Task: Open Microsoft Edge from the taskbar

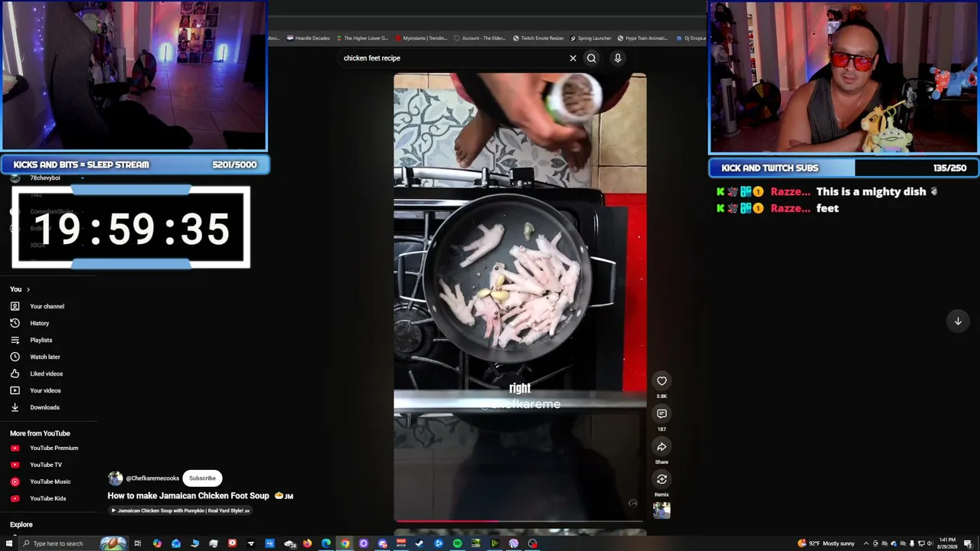Action: pyautogui.click(x=326, y=543)
